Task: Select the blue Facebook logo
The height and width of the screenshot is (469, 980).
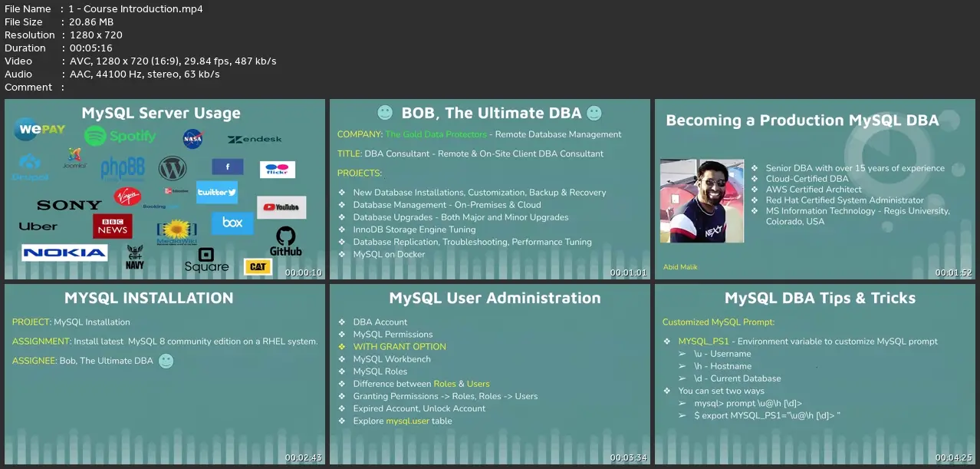Action: coord(228,167)
